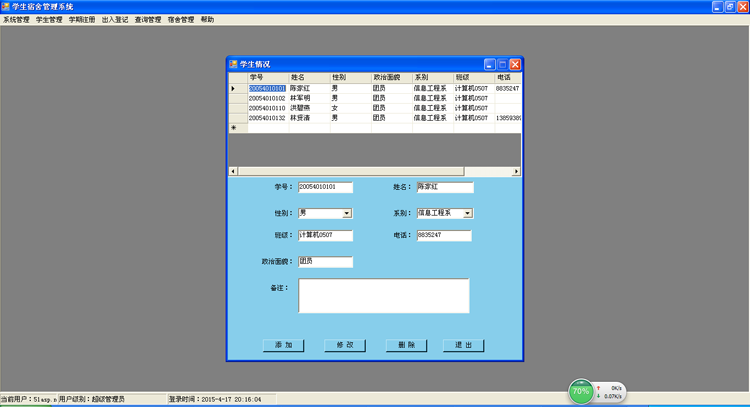The height and width of the screenshot is (407, 750).
Task: Open the 学生管理 menu
Action: click(x=49, y=20)
